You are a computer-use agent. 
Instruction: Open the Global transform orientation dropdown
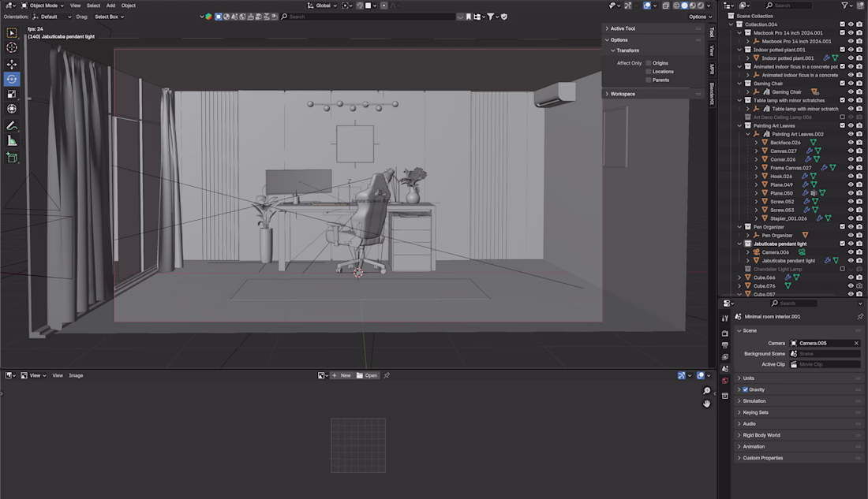(322, 6)
